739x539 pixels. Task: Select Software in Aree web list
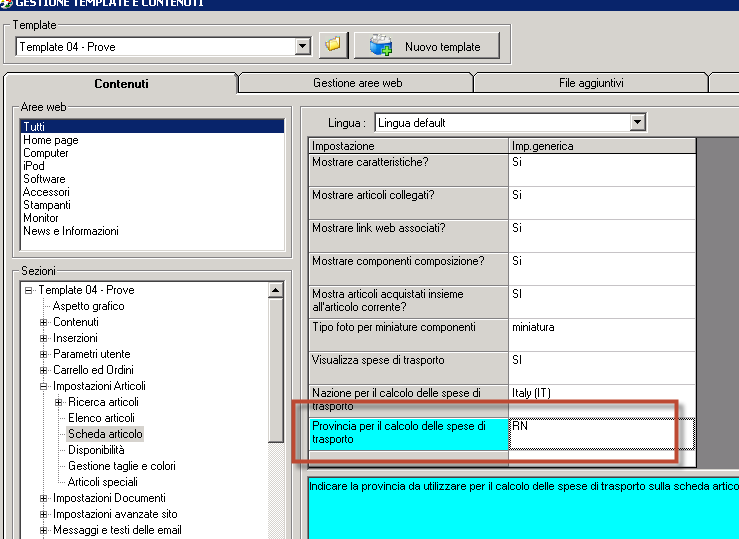point(152,179)
